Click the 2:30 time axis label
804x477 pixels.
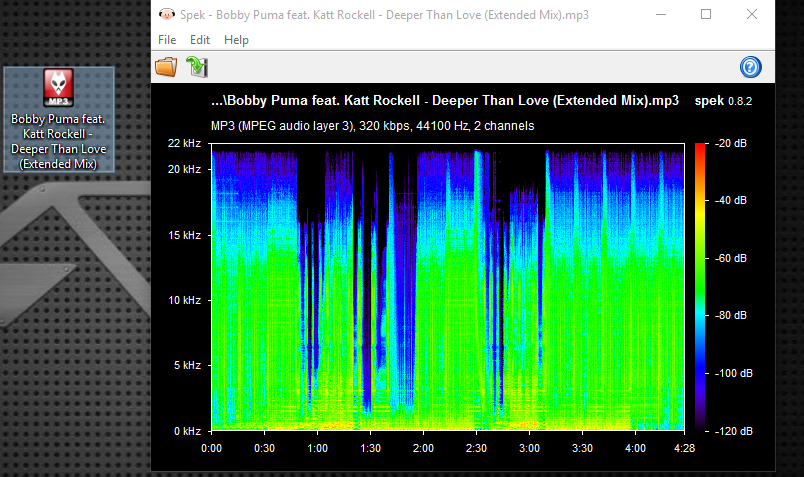476,448
